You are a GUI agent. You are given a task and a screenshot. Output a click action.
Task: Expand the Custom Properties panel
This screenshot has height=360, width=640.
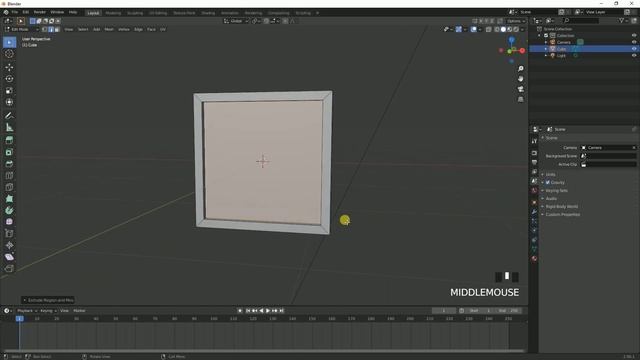pos(562,214)
